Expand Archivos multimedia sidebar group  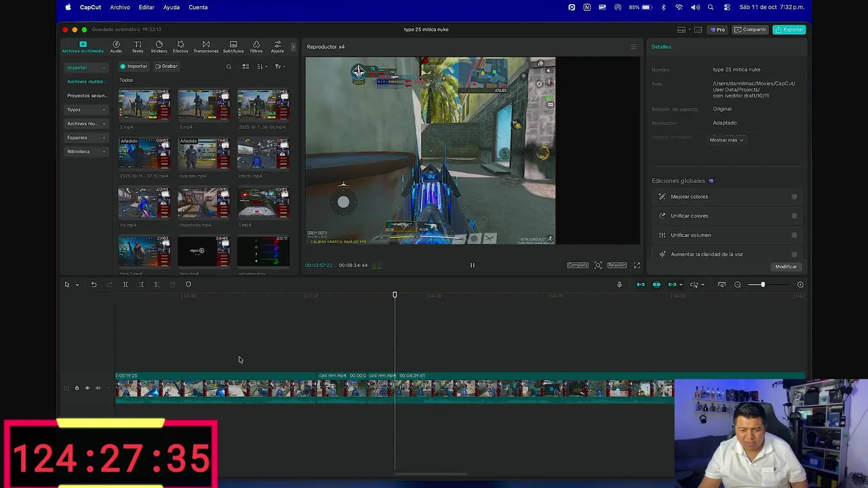tap(86, 123)
